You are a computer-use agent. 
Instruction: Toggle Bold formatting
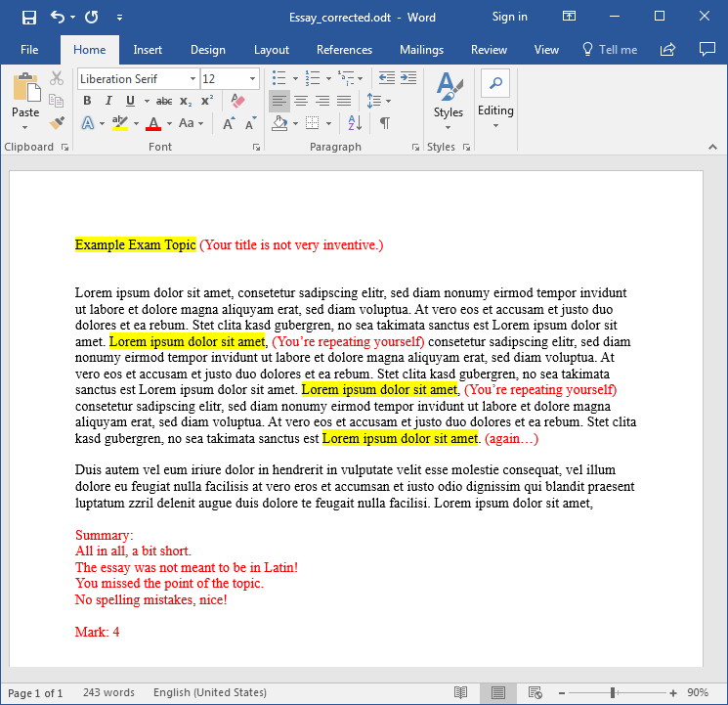[87, 101]
